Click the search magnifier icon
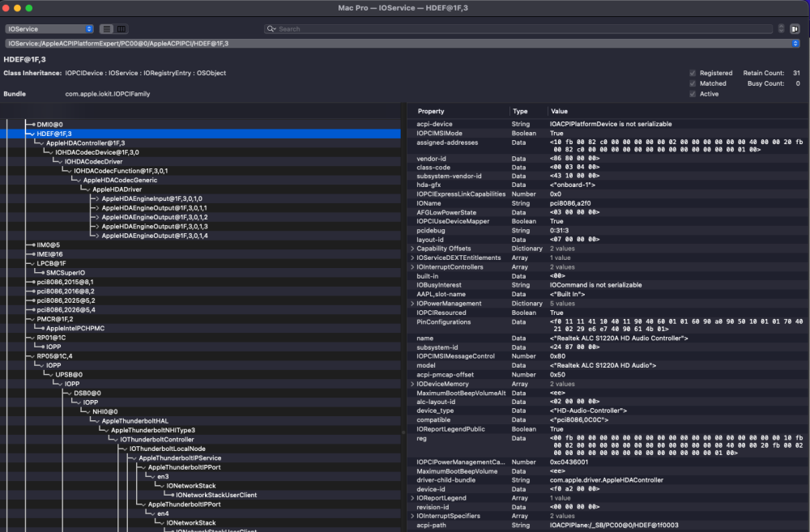810x532 pixels. (271, 29)
